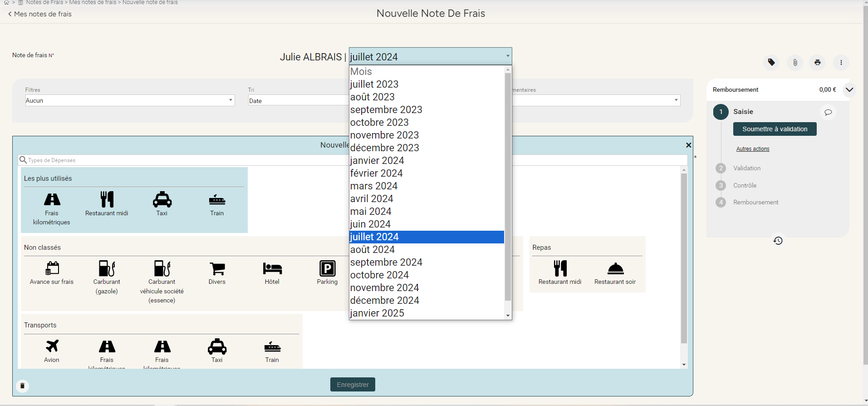Open the three-dot more options menu
Image resolution: width=868 pixels, height=406 pixels.
(x=841, y=62)
